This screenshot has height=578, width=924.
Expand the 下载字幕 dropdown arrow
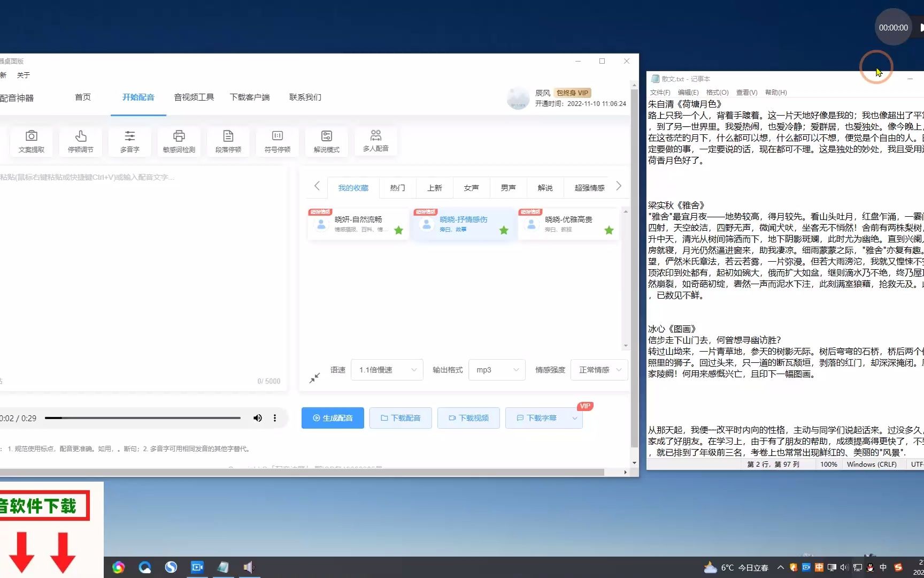click(x=575, y=418)
